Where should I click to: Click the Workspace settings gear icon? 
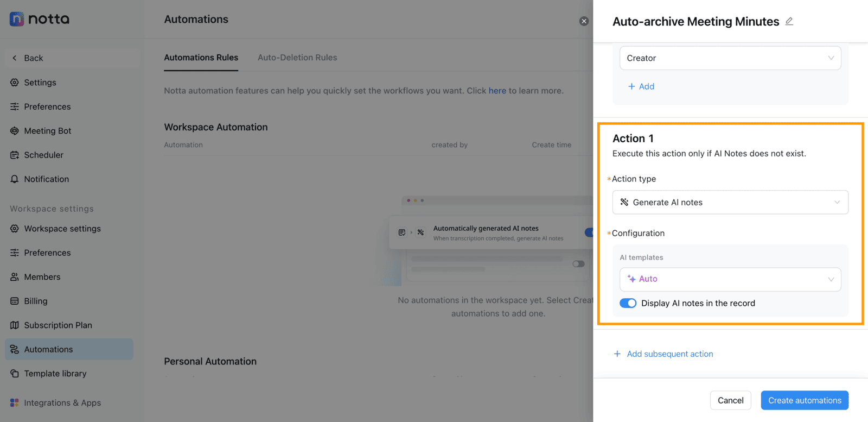tap(15, 229)
